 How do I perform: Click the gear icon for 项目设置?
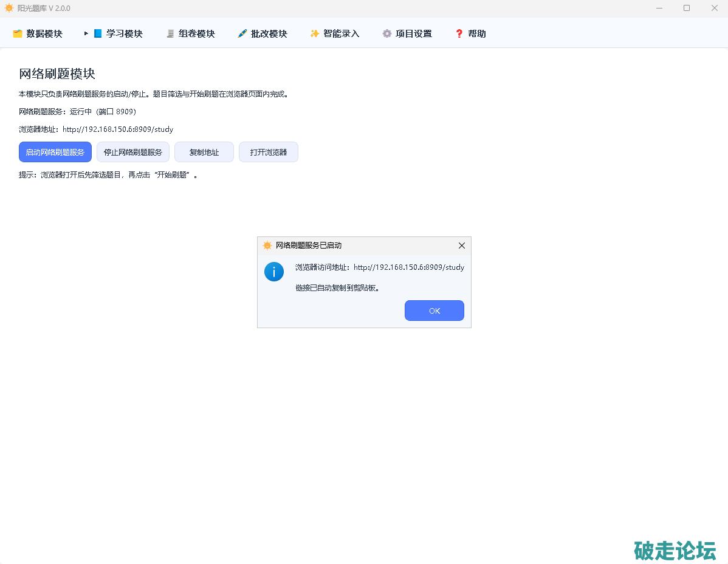(387, 34)
